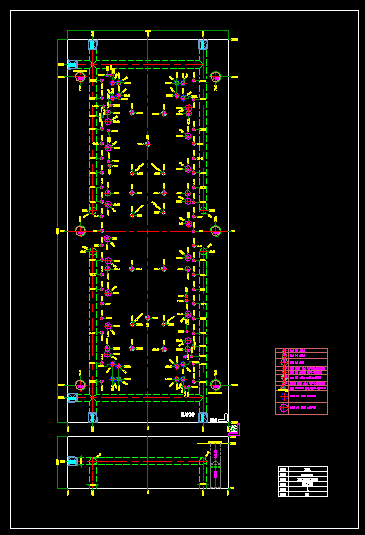Select the blue fitting on the upper left plate edge
365x535 pixels.
tap(72, 64)
